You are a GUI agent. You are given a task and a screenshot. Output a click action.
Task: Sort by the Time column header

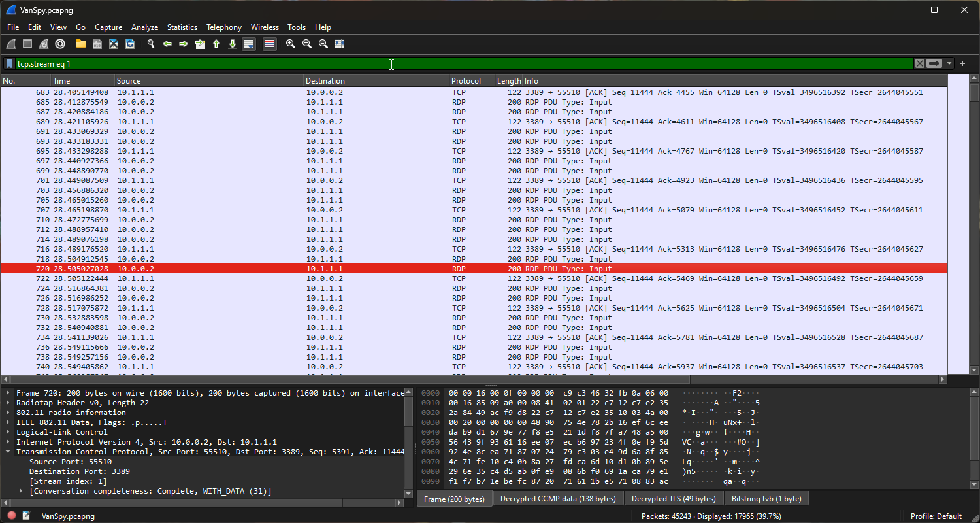(x=82, y=81)
